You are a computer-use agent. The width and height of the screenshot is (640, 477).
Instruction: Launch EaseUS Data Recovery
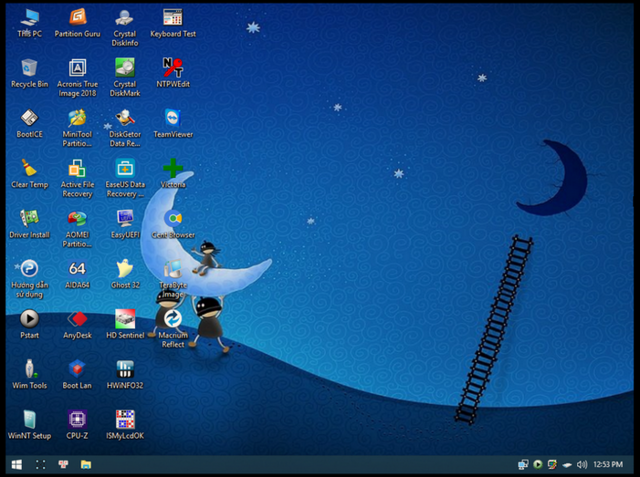click(125, 178)
